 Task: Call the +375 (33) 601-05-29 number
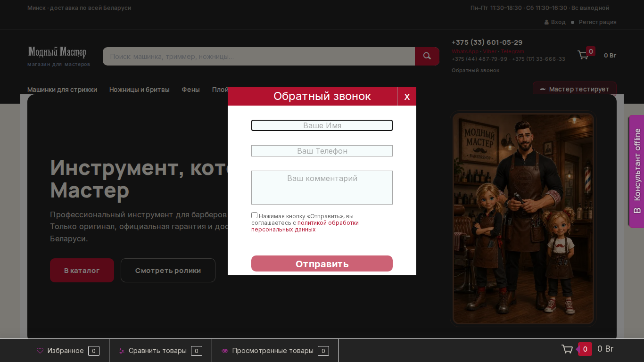pos(487,42)
